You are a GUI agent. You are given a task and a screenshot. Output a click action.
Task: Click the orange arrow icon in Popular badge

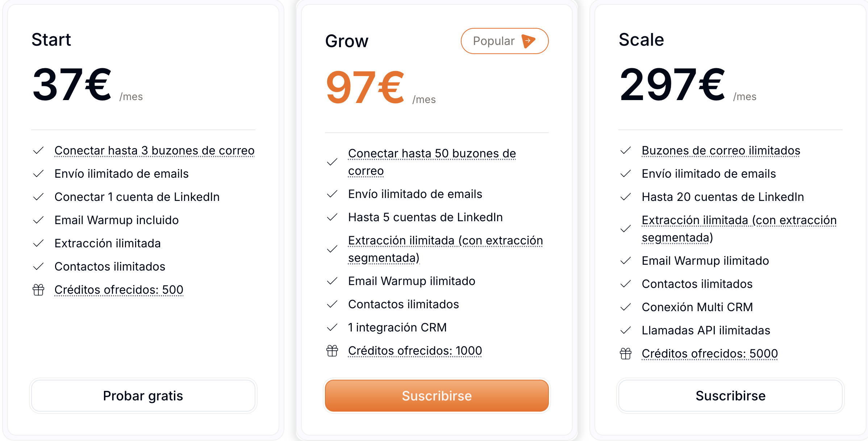[x=528, y=41]
